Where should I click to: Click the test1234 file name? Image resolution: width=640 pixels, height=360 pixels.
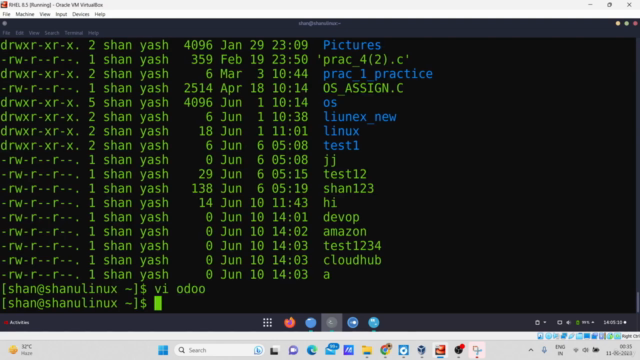click(352, 246)
